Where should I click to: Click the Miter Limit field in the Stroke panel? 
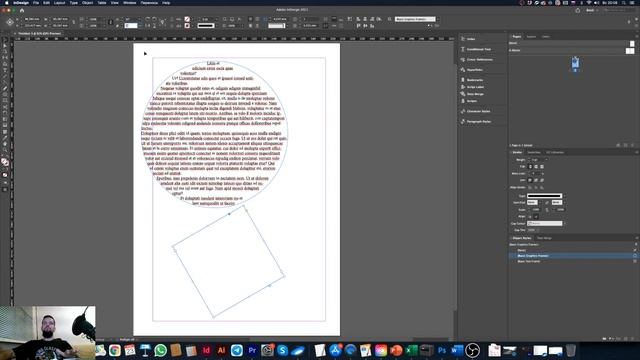[535, 173]
